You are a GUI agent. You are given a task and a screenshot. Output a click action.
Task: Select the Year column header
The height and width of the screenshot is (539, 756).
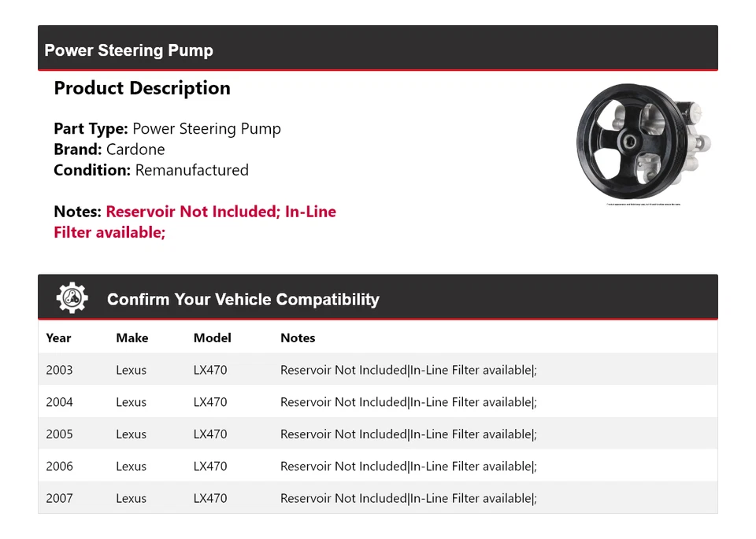click(x=58, y=338)
